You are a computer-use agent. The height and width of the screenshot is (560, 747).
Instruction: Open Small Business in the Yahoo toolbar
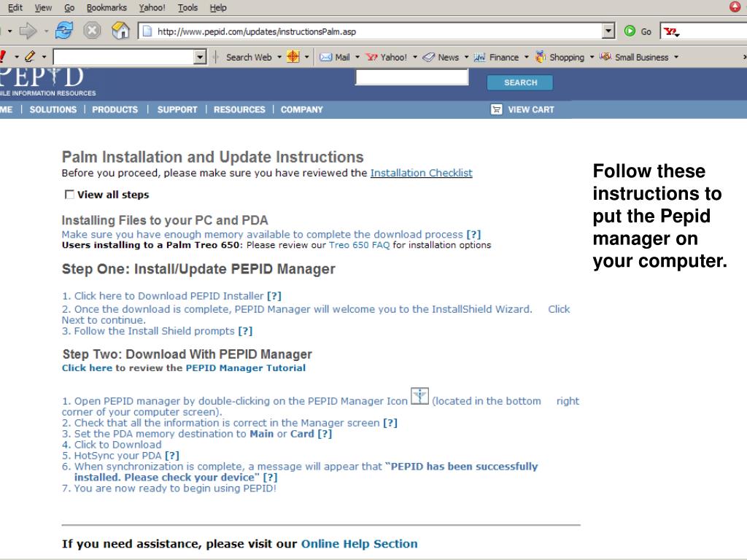634,57
